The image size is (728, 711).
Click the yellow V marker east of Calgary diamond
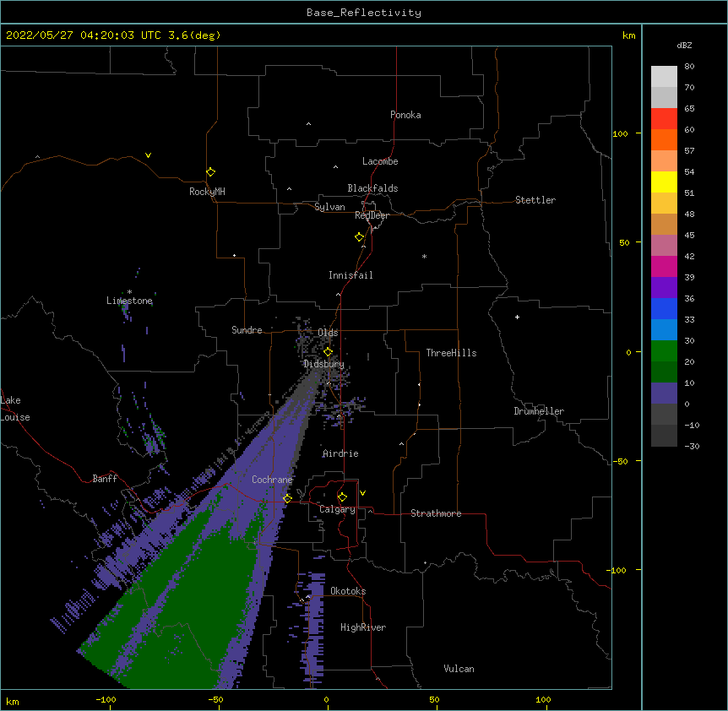(362, 493)
